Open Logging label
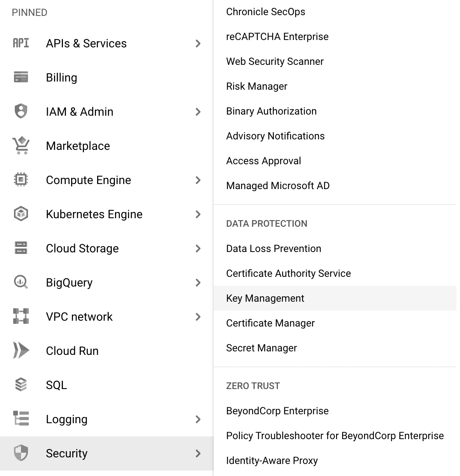Screen dimensions: 460x476 (66, 419)
